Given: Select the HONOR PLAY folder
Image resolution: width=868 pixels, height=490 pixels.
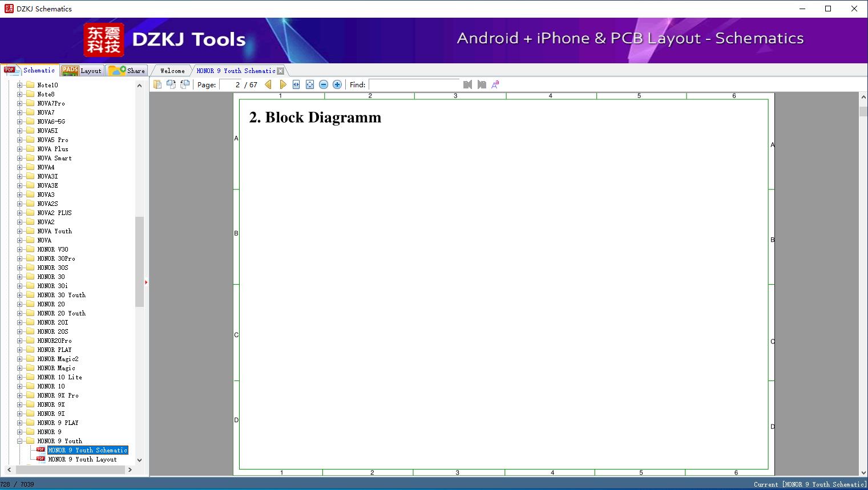Looking at the screenshot, I should (x=54, y=350).
